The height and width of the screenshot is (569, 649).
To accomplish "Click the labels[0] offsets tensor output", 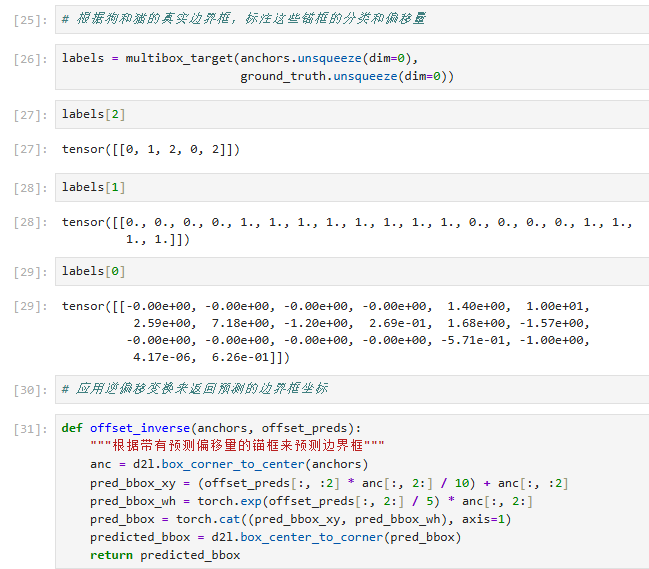I will pyautogui.click(x=325, y=331).
